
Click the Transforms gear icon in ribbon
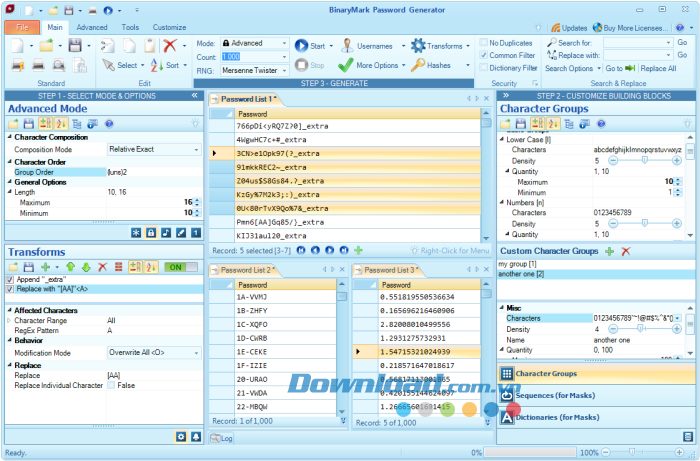[419, 46]
